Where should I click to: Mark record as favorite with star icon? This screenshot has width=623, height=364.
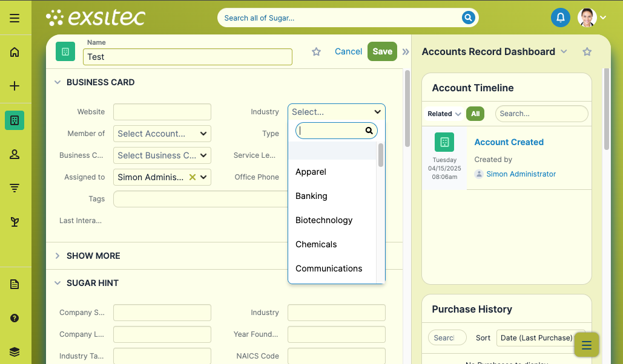point(316,52)
